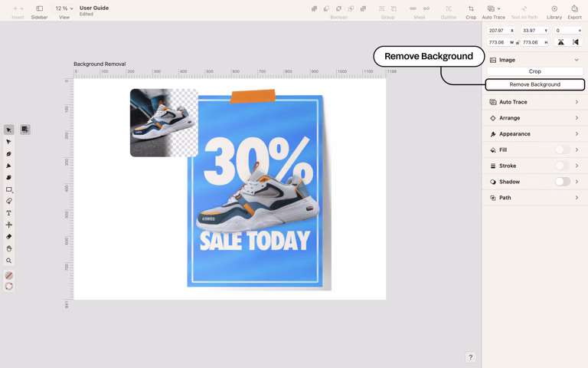This screenshot has width=588, height=368.
Task: Enable the Shadow switch
Action: click(562, 182)
